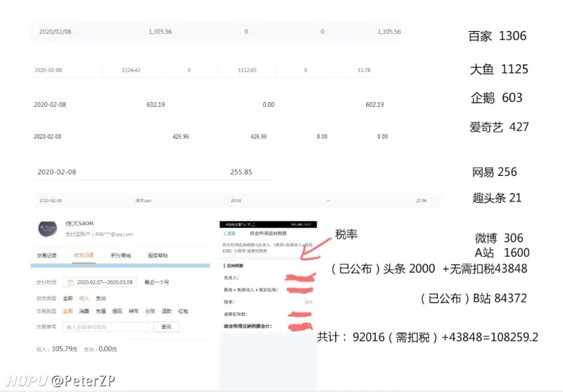The width and height of the screenshot is (563, 392).
Task: Click the 1112.65 table cell
Action: click(247, 70)
